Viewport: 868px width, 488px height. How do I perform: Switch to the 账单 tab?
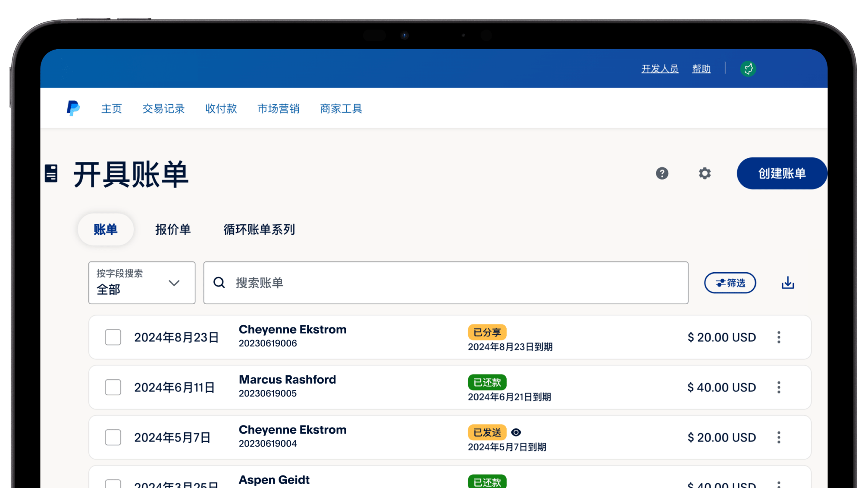click(x=106, y=230)
